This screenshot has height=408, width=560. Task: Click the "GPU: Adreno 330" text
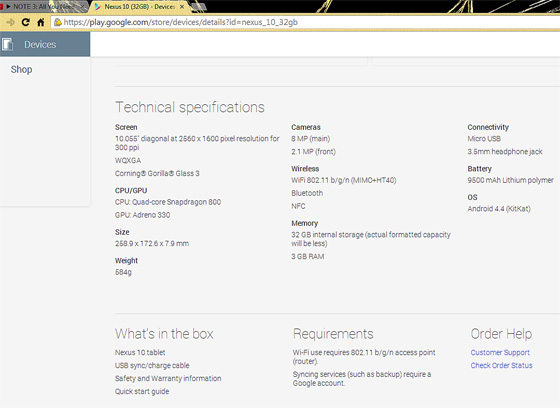point(142,215)
